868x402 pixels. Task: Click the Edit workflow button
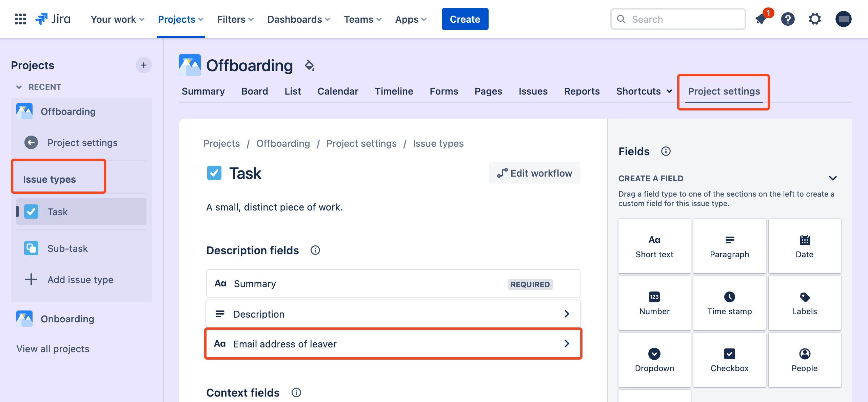tap(534, 173)
